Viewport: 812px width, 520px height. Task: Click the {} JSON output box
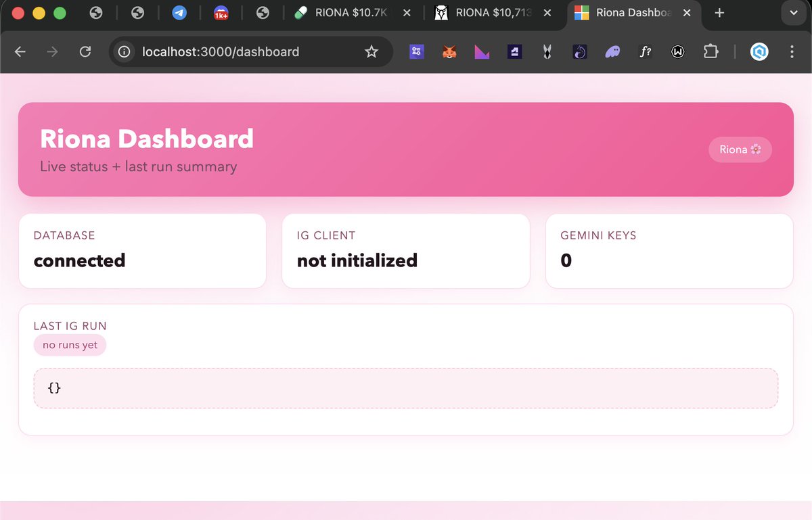point(406,388)
